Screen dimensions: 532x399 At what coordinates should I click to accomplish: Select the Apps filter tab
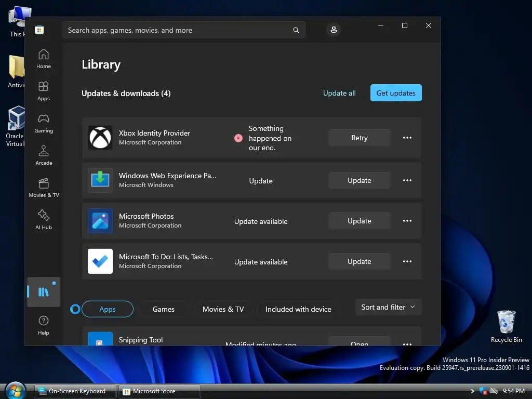click(108, 309)
